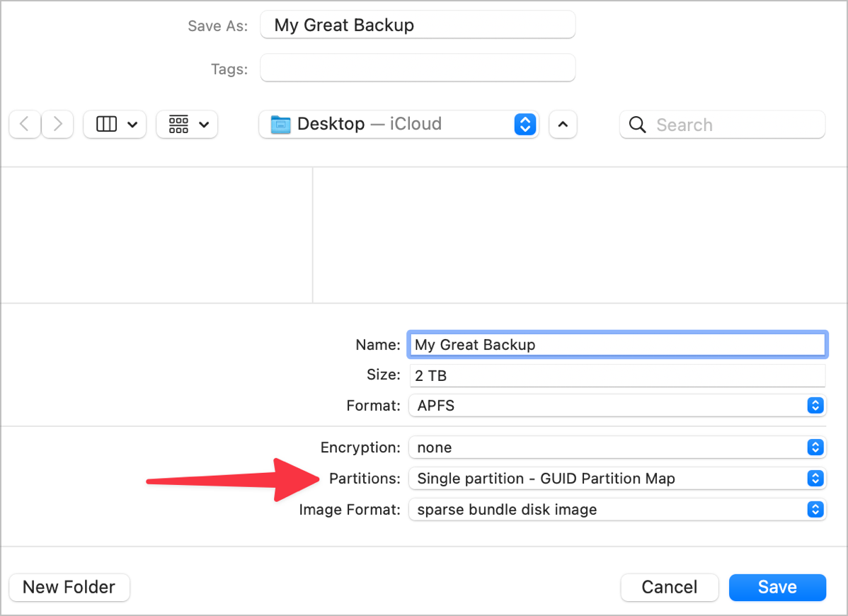This screenshot has height=616, width=848.
Task: Open the view options chevron beside column view
Action: click(x=132, y=125)
